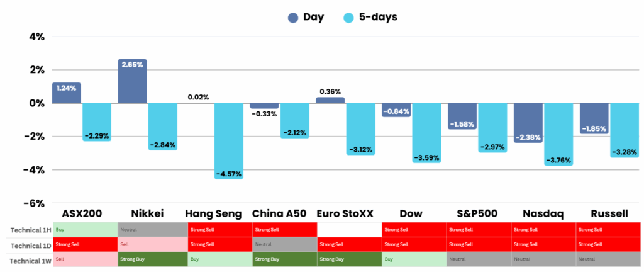Click the dark blue Day legend circle
The image size is (644, 272).
294,18
